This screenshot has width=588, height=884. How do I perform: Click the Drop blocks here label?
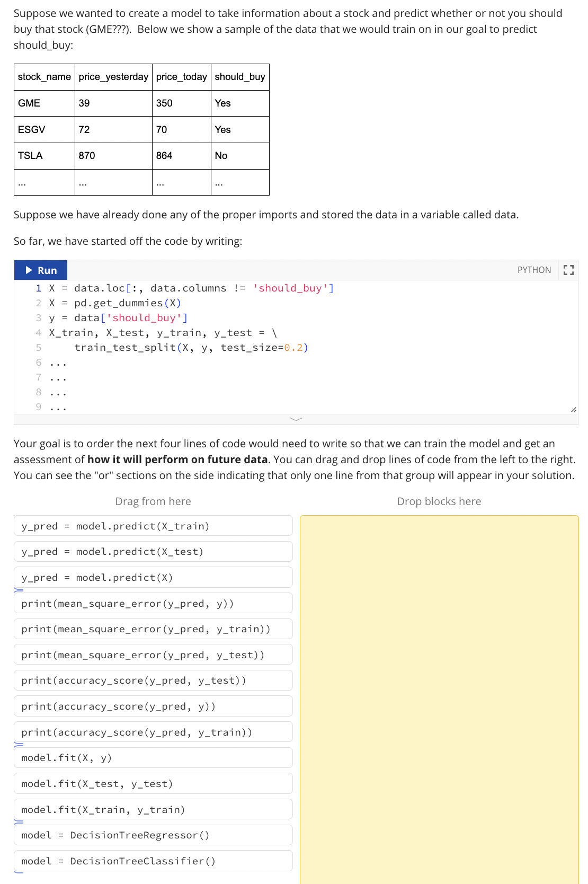(439, 501)
